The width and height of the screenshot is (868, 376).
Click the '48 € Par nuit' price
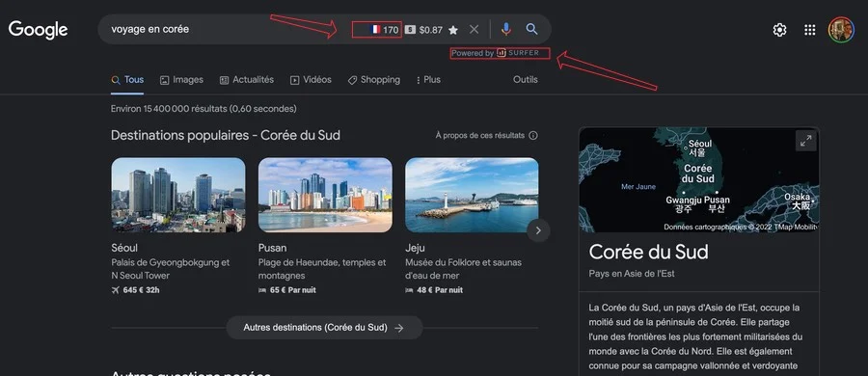(x=434, y=290)
